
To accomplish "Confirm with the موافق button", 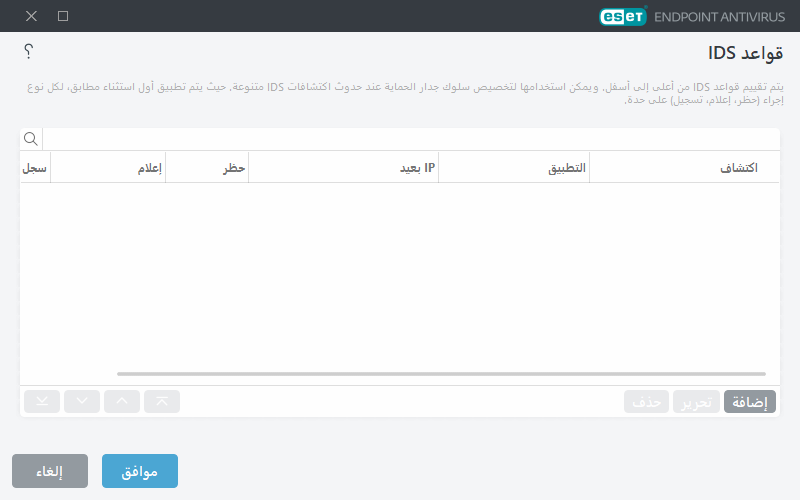I will (140, 471).
